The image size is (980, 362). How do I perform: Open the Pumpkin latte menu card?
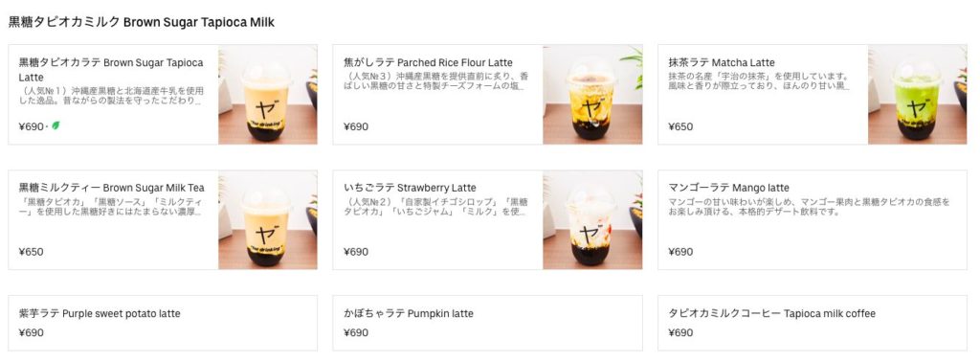point(487,324)
